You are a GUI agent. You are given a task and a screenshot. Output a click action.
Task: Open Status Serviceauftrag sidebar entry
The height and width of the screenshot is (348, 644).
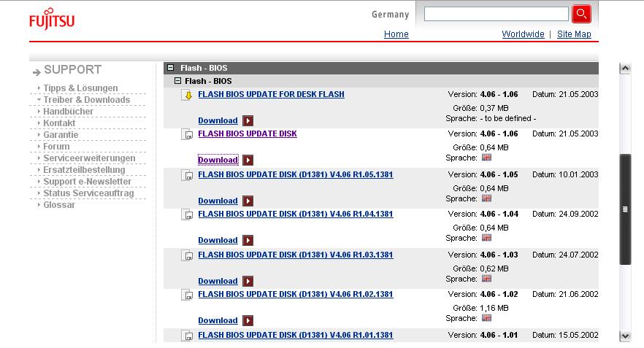(89, 193)
